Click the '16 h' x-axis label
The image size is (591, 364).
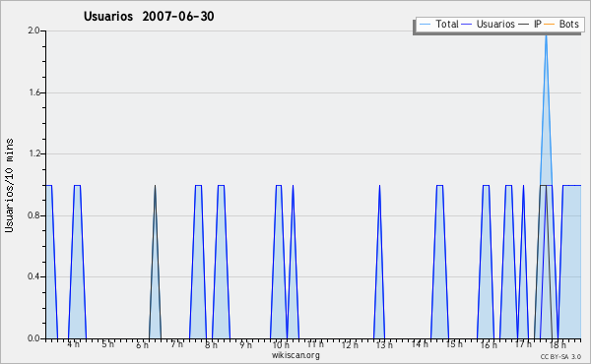point(489,344)
